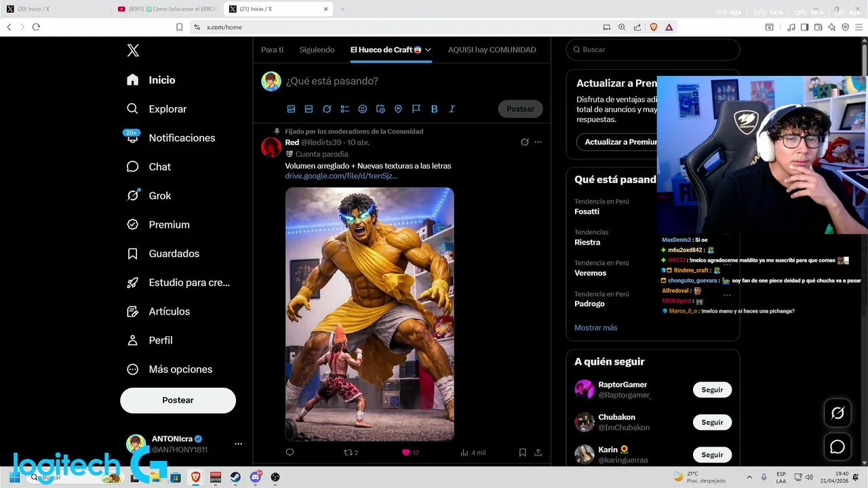Open Chat in the left sidebar
The height and width of the screenshot is (488, 868).
[149, 167]
